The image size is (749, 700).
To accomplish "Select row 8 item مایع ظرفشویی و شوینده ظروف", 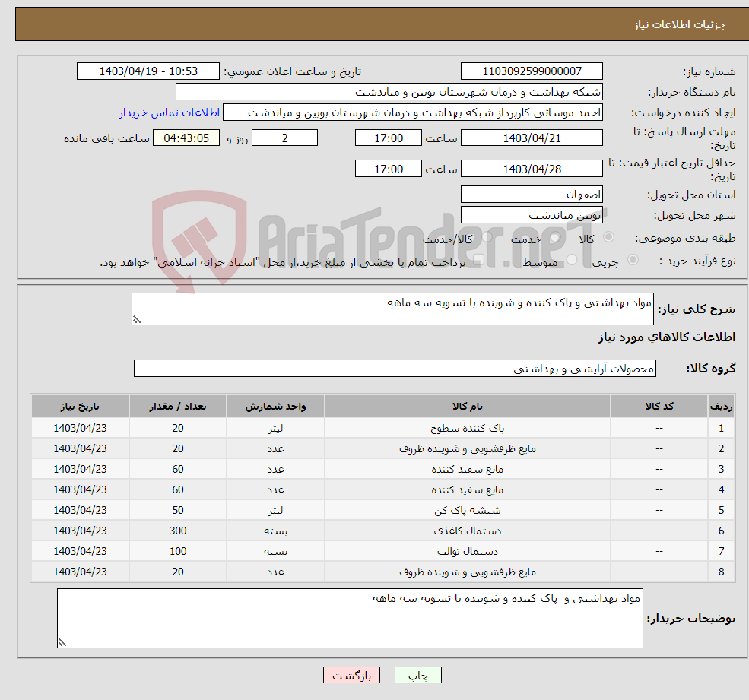I will click(x=468, y=572).
